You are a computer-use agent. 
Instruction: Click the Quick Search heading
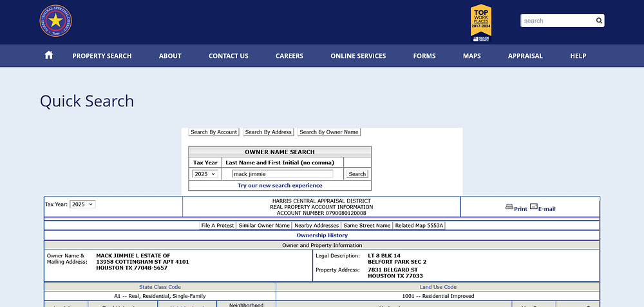pos(87,101)
